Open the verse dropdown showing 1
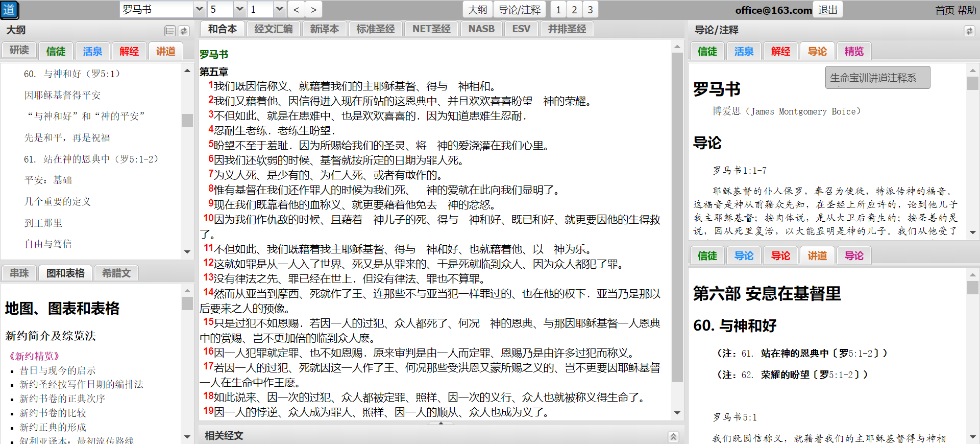Screen dimensions: 980x444 tap(279, 10)
